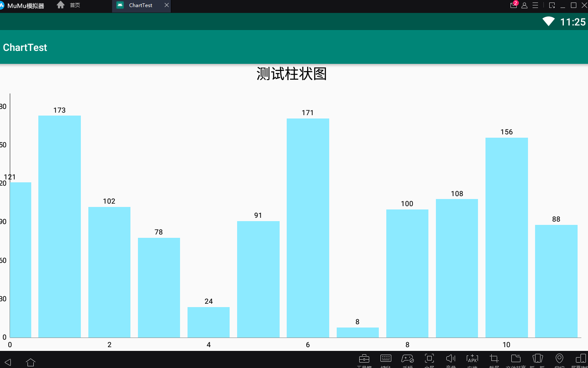The height and width of the screenshot is (368, 588).
Task: Open the file sharing tool
Action: point(515,359)
